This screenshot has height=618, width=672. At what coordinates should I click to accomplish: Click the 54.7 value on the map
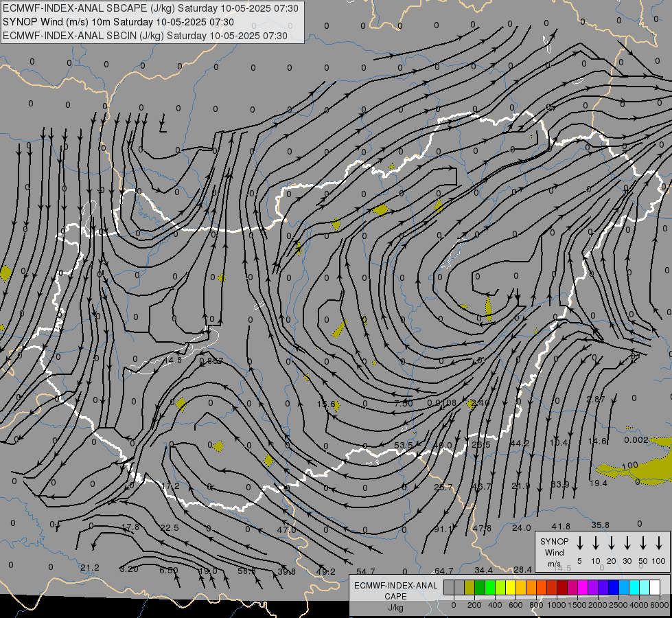[365, 571]
